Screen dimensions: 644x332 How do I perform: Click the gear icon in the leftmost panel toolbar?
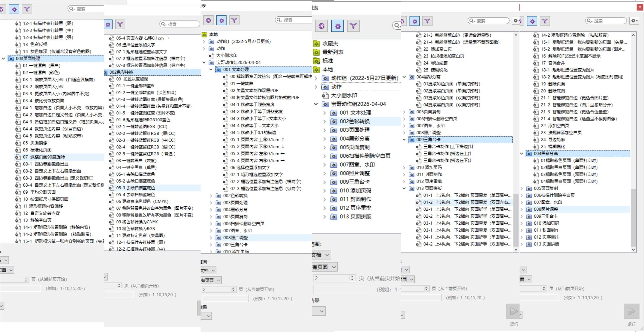(x=14, y=9)
